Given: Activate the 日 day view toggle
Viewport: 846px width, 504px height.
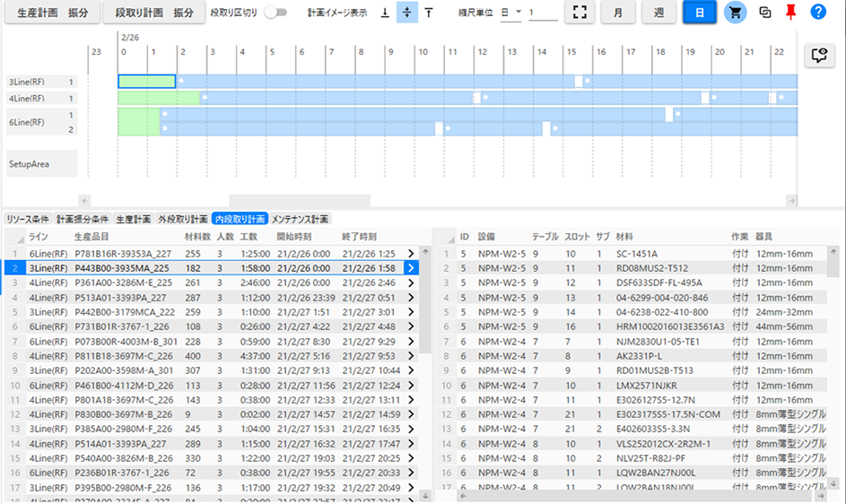Looking at the screenshot, I should coord(698,13).
